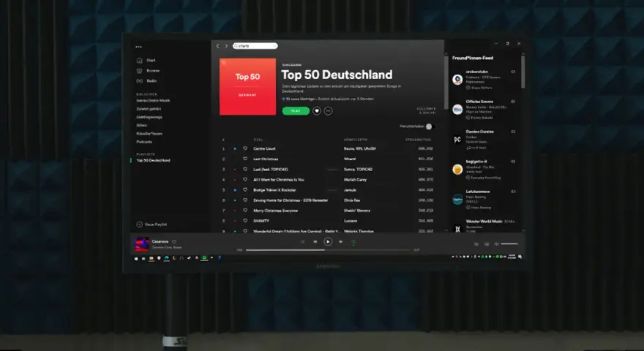Click the search field containing charts
The width and height of the screenshot is (644, 351).
pos(255,46)
